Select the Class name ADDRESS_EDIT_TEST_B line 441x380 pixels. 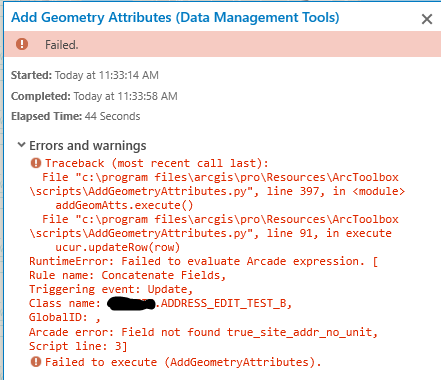tap(161, 303)
